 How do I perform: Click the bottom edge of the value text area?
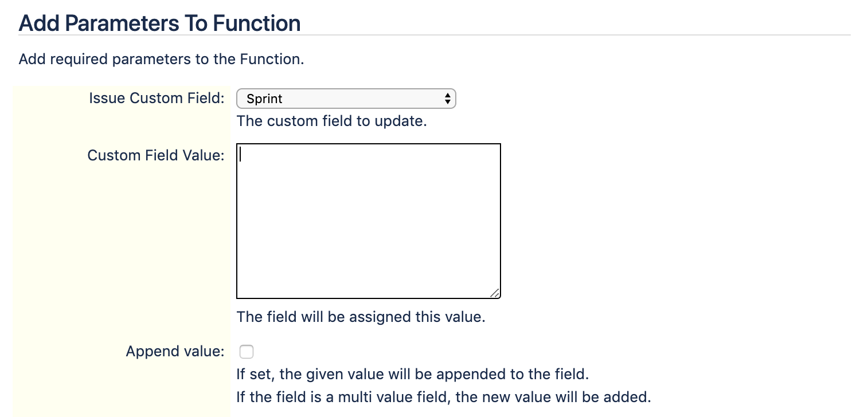[x=368, y=298]
